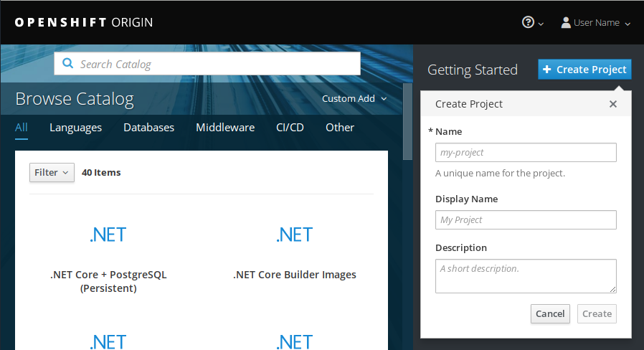Viewport: 644px width, 350px height.
Task: Focus the Description text area
Action: [526, 276]
